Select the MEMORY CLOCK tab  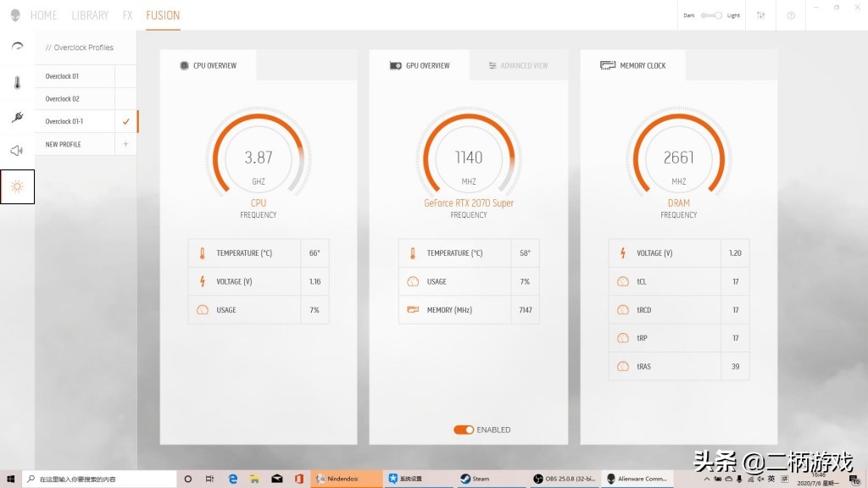(633, 65)
